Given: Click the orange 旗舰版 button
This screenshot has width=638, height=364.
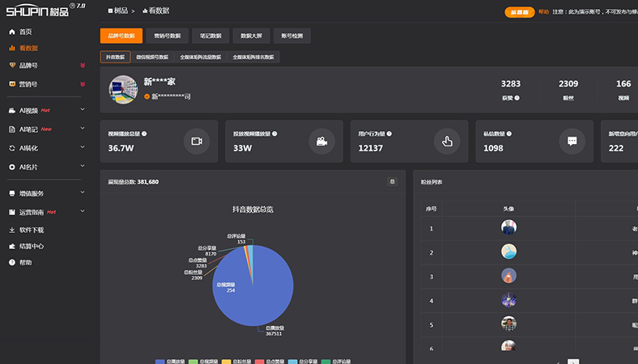Looking at the screenshot, I should pos(518,12).
